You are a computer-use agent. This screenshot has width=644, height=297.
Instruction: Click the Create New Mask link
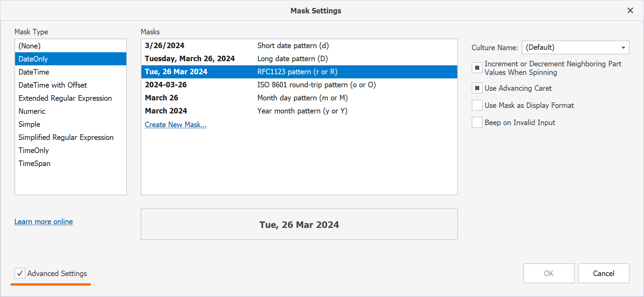coord(175,125)
